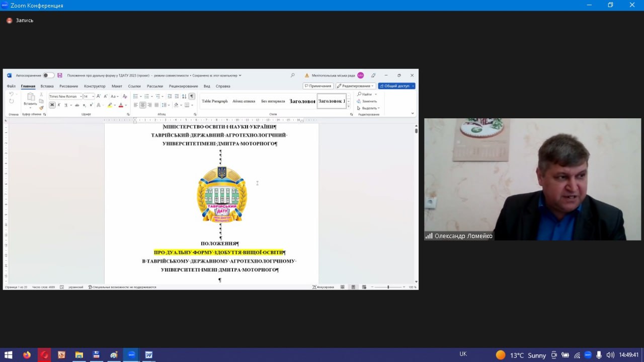Click the Bulleted list icon

(135, 96)
